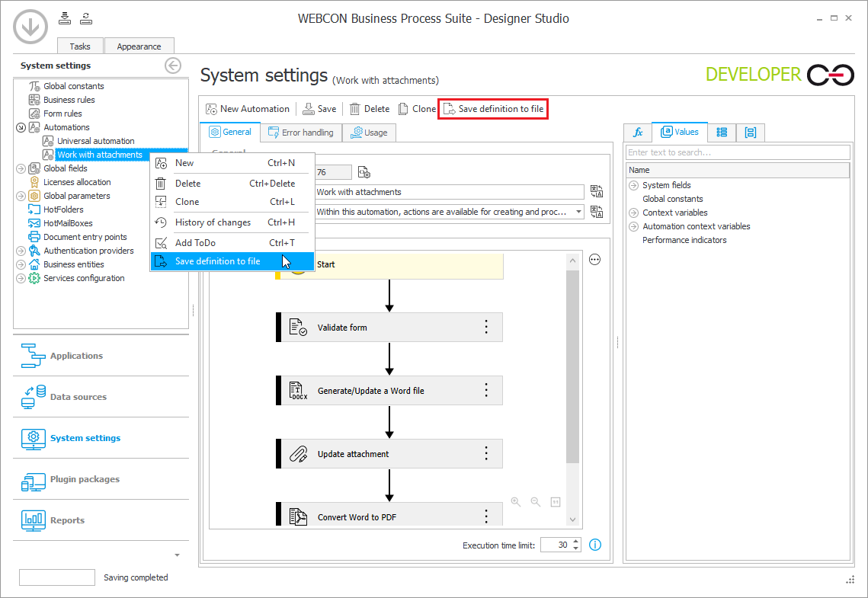Viewport: 868px width, 598px height.
Task: Click the diagram vertical scrollbar thumb
Action: [x=572, y=366]
